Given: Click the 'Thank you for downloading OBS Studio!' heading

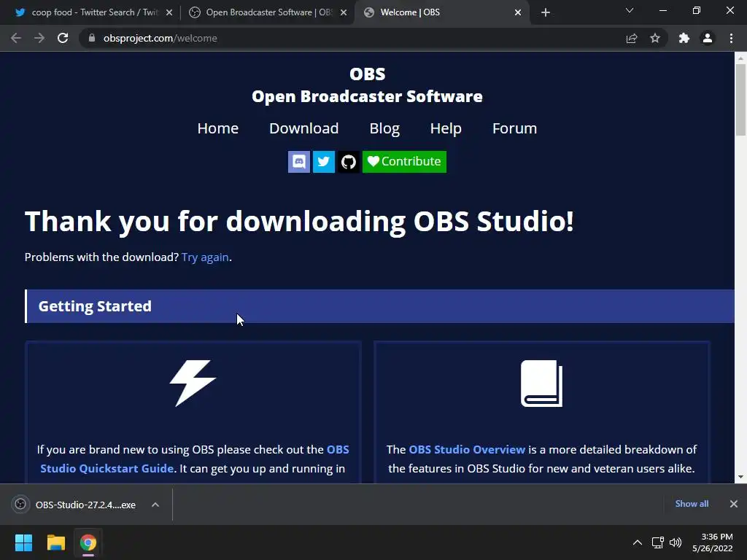Looking at the screenshot, I should pyautogui.click(x=299, y=222).
